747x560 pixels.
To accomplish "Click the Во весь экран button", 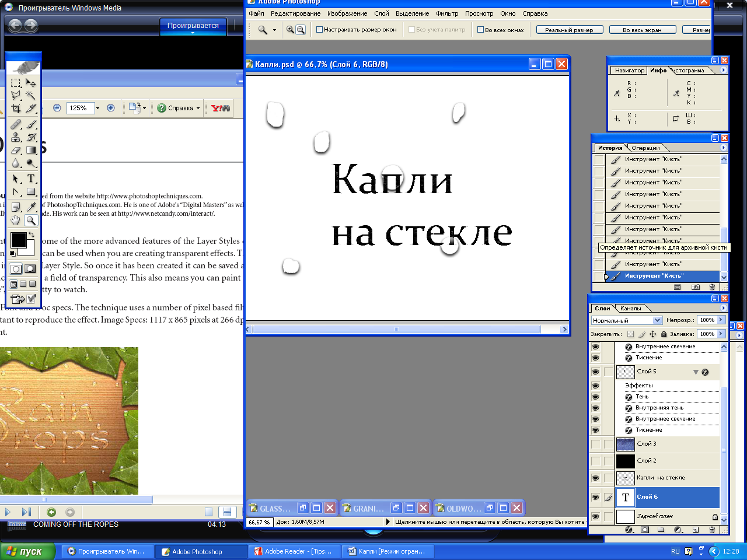I will tap(642, 30).
